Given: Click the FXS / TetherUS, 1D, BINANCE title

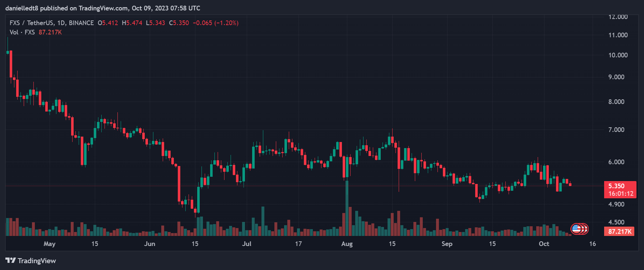Looking at the screenshot, I should (x=52, y=23).
